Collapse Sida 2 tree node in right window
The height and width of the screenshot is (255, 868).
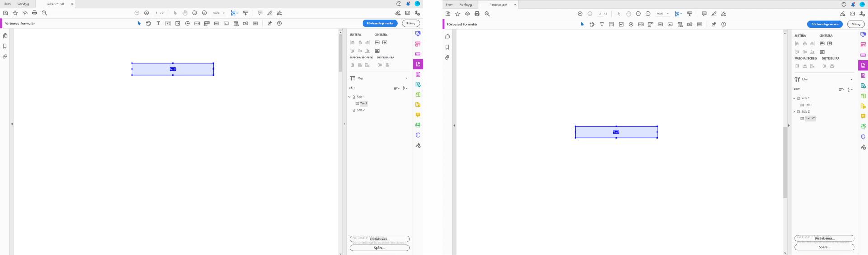click(794, 112)
